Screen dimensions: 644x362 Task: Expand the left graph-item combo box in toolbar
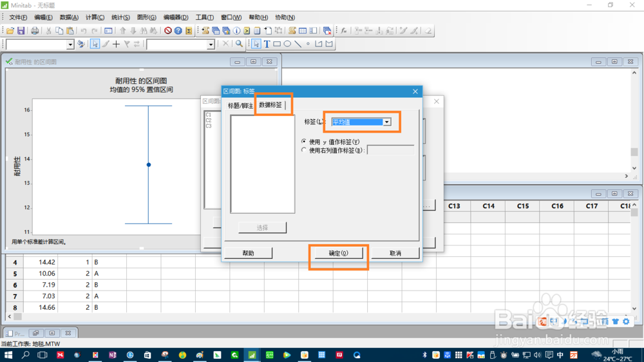(x=70, y=44)
